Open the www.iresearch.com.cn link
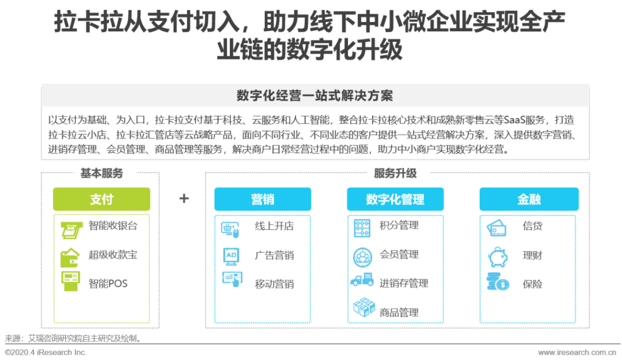 [x=577, y=352]
